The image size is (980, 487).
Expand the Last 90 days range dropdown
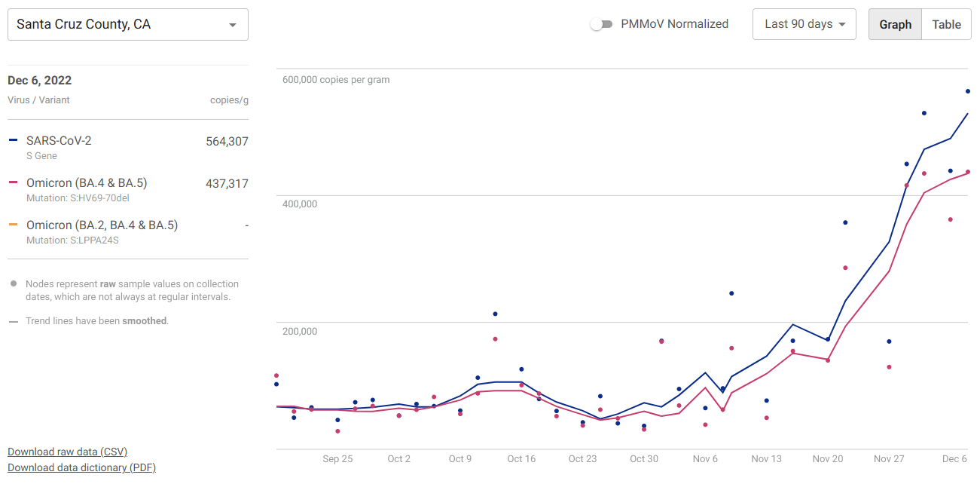[x=804, y=24]
